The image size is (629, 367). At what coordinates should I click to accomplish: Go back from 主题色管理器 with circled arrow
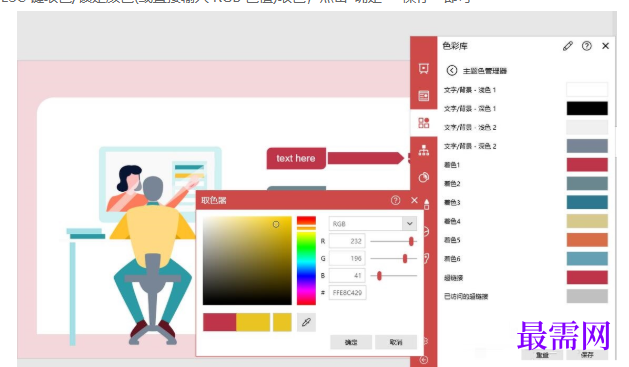pos(452,71)
